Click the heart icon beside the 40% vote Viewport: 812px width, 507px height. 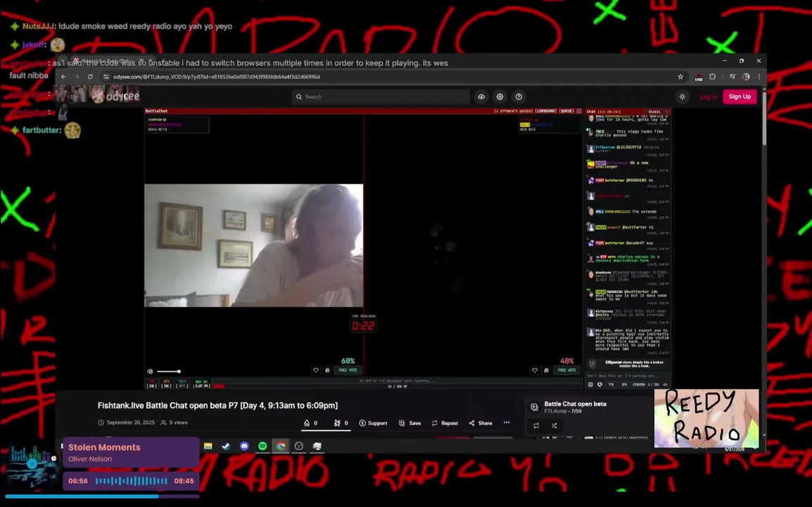pos(535,370)
